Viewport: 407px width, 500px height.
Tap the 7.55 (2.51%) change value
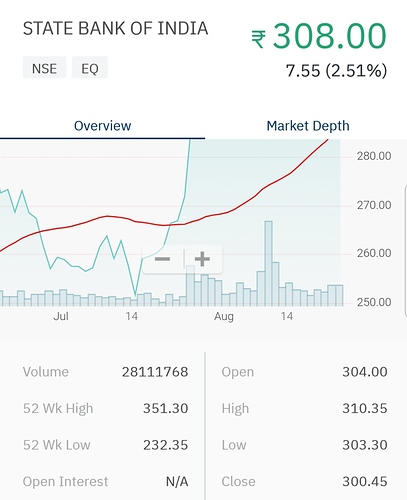pos(336,71)
